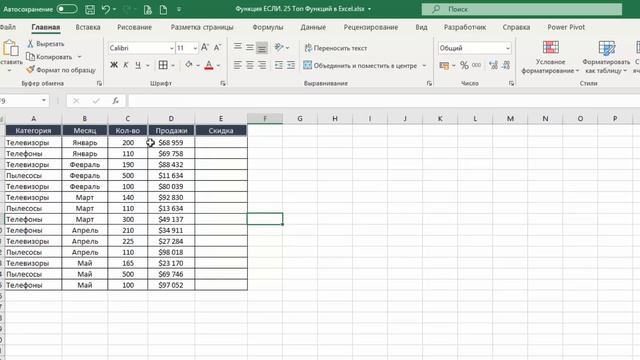The height and width of the screenshot is (360, 640).
Task: Decrease font size with small A icon
Action: tap(218, 48)
